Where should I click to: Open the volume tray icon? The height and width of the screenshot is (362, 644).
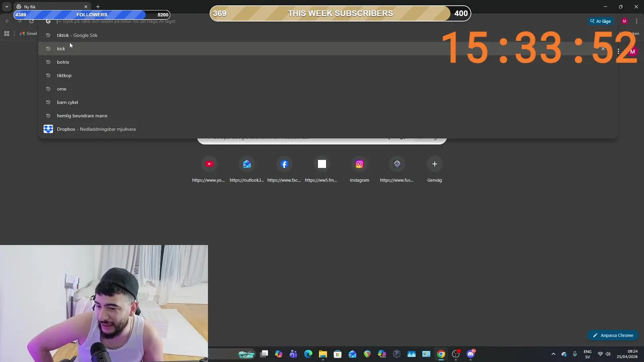point(608,354)
